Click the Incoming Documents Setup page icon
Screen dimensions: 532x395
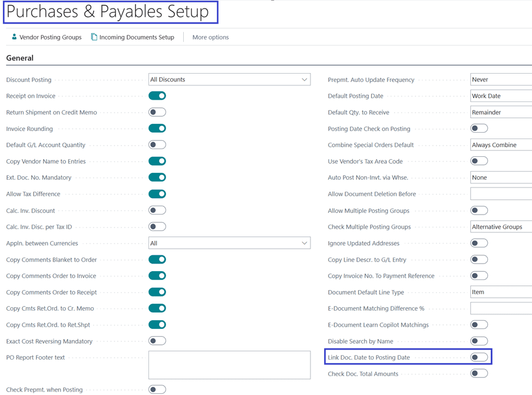pos(94,37)
